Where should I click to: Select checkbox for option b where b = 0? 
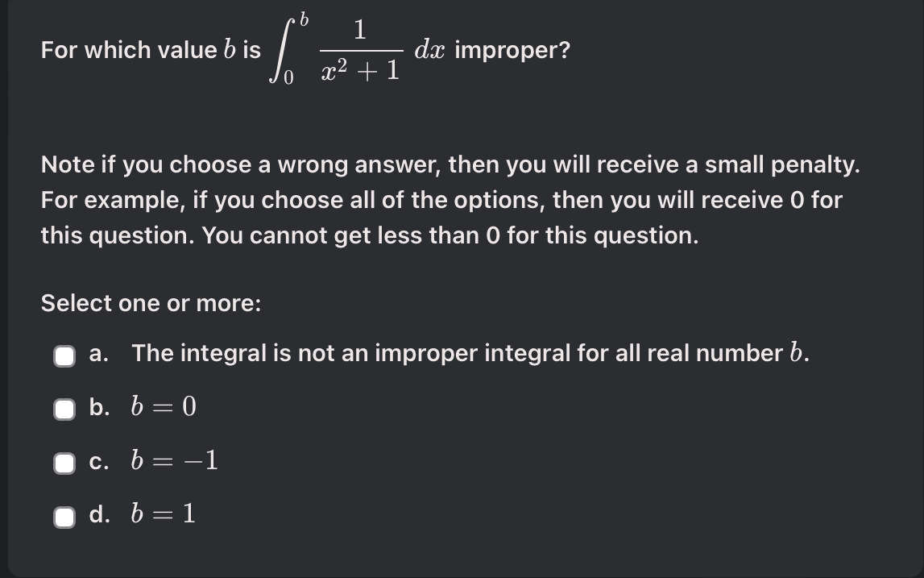pos(63,410)
